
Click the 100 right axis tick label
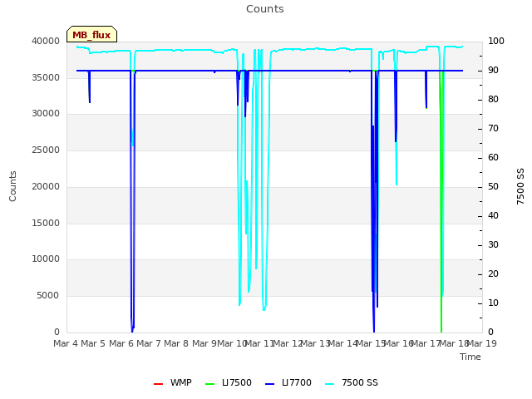496,41
